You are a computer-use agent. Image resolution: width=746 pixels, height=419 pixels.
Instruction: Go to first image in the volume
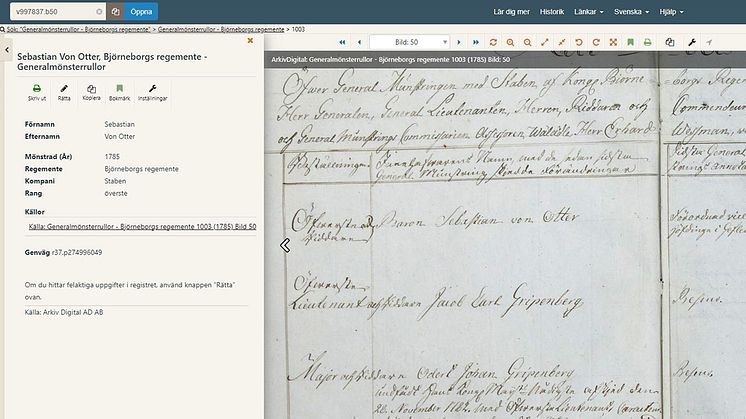pos(342,42)
